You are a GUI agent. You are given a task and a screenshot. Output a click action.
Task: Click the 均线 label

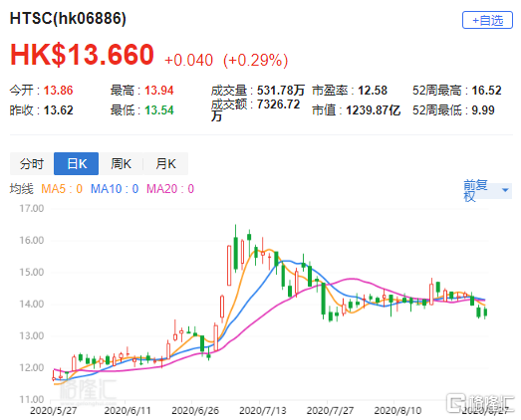(x=22, y=189)
